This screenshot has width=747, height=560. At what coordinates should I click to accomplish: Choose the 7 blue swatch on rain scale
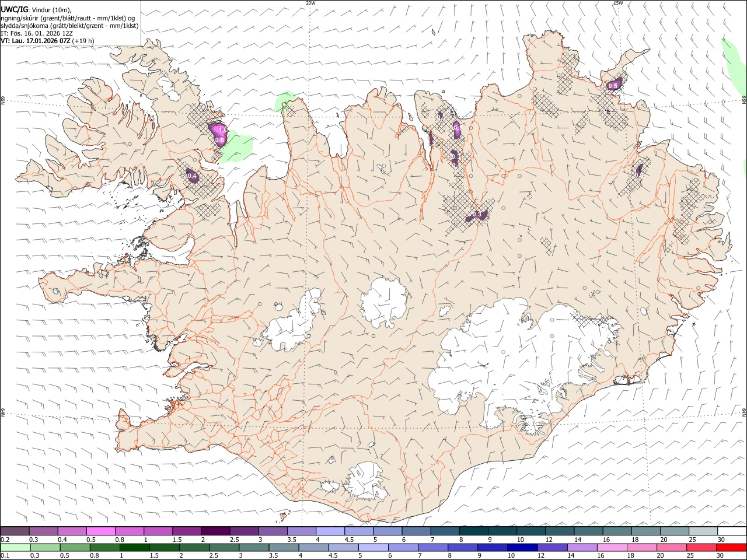(x=433, y=547)
